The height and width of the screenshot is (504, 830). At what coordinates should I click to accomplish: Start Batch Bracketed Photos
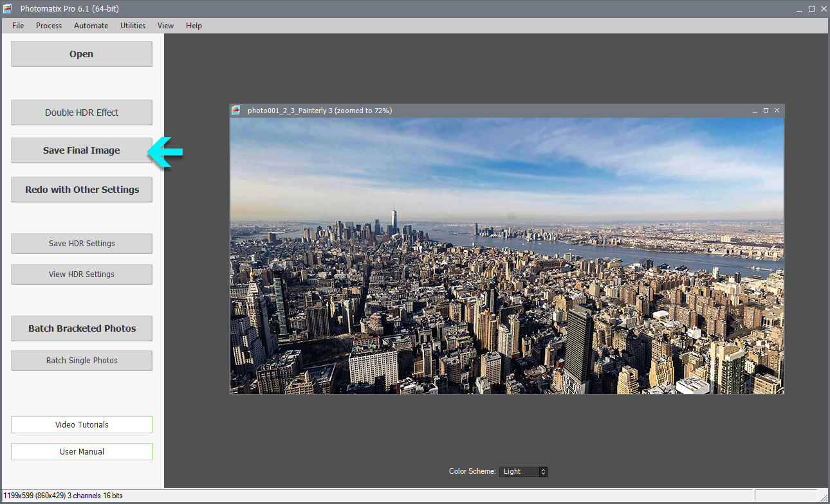pos(82,328)
